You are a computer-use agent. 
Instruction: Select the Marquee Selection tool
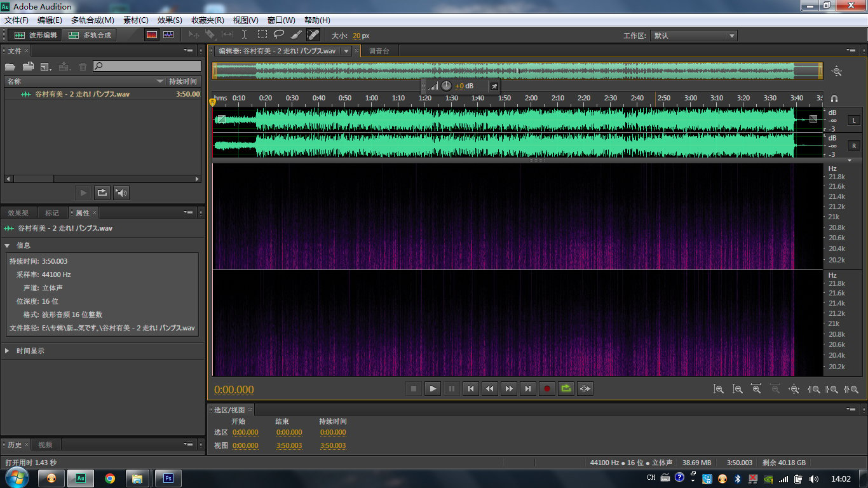[262, 35]
